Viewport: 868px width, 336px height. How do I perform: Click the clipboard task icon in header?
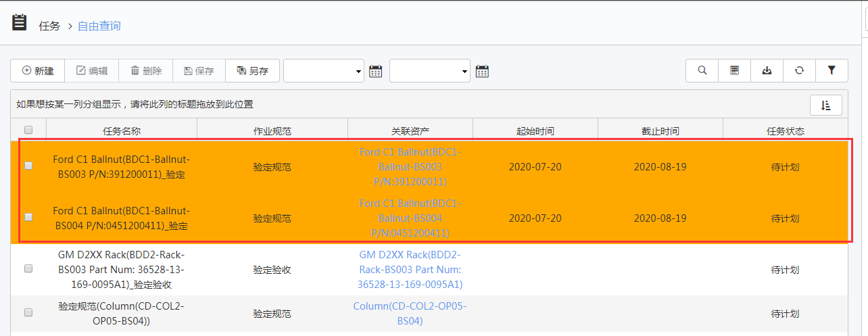click(x=20, y=24)
